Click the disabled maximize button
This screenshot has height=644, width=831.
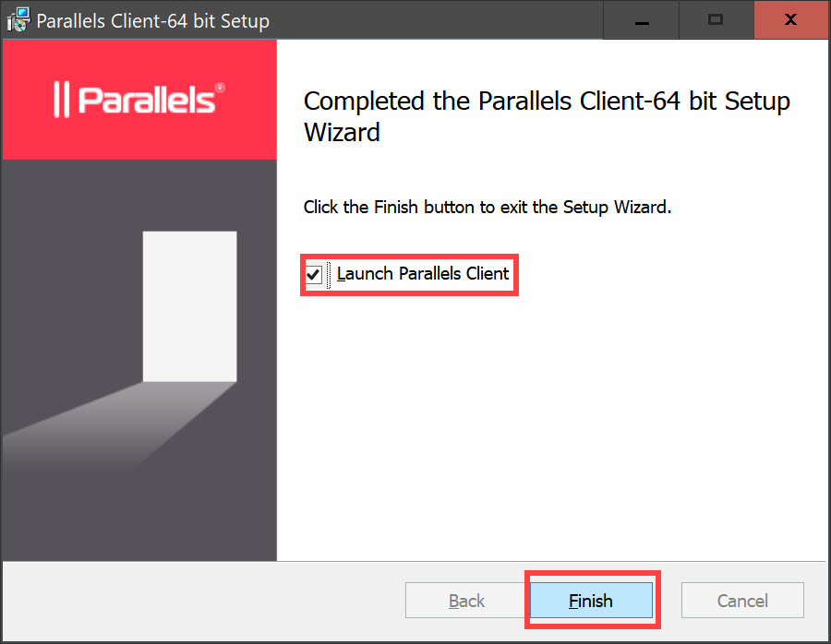[x=716, y=19]
